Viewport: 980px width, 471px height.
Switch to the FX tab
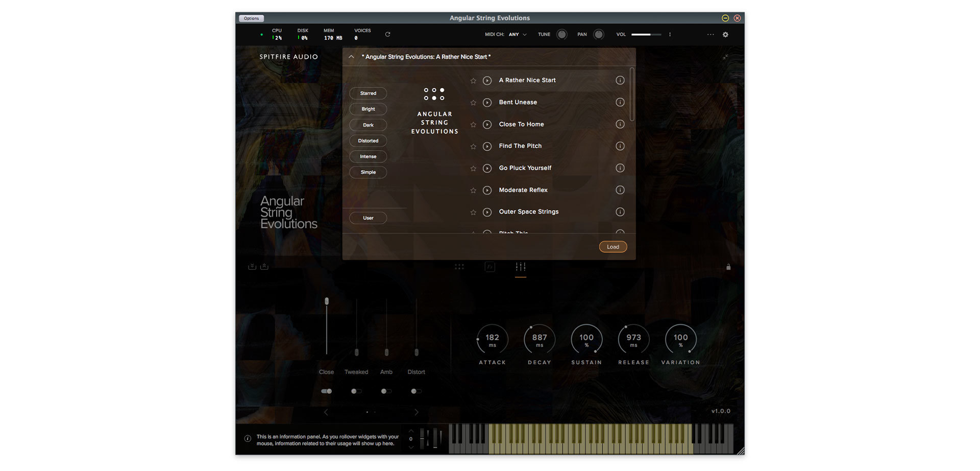point(490,267)
